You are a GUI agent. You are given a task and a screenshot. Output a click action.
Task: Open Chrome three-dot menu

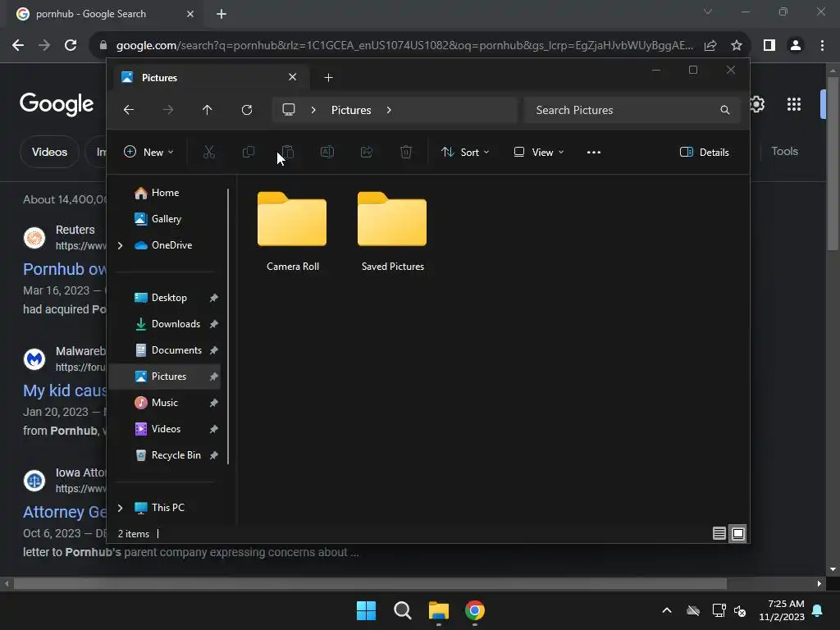pyautogui.click(x=822, y=45)
